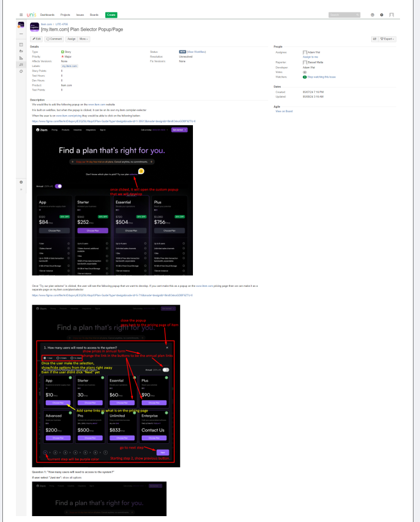
Task: Open the Dashboards menu
Action: tap(47, 14)
